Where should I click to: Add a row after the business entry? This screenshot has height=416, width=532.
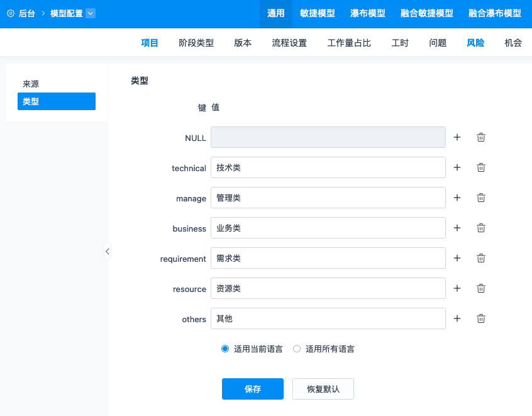[x=457, y=228]
